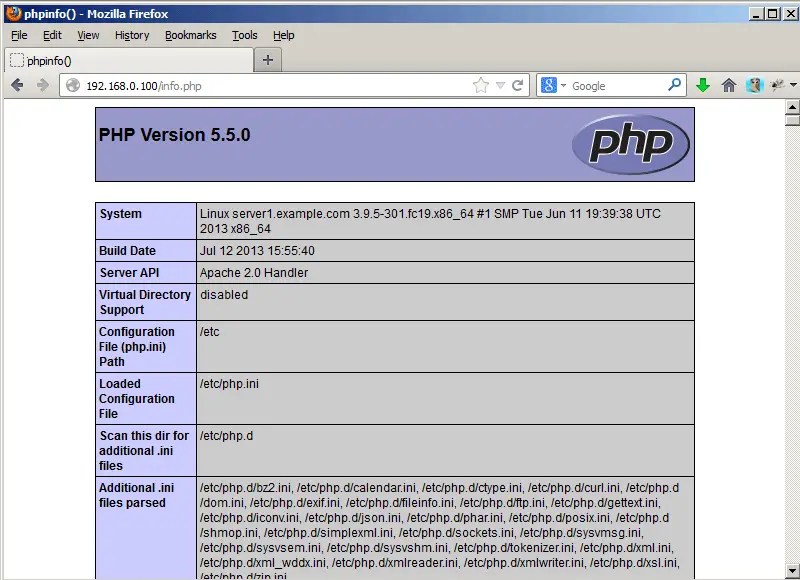Open the Tools menu
Viewport: 800px width, 580px height.
pyautogui.click(x=245, y=35)
